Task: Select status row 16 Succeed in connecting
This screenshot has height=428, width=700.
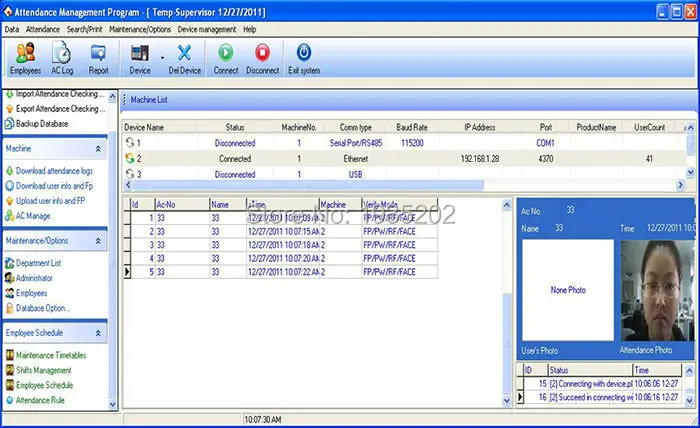Action: click(x=599, y=397)
